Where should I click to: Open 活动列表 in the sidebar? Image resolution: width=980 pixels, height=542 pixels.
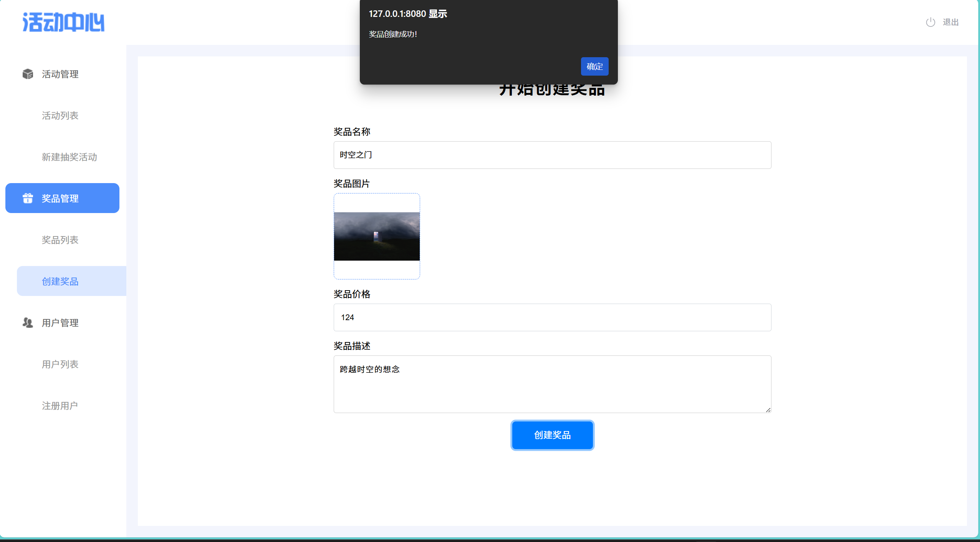pos(60,116)
